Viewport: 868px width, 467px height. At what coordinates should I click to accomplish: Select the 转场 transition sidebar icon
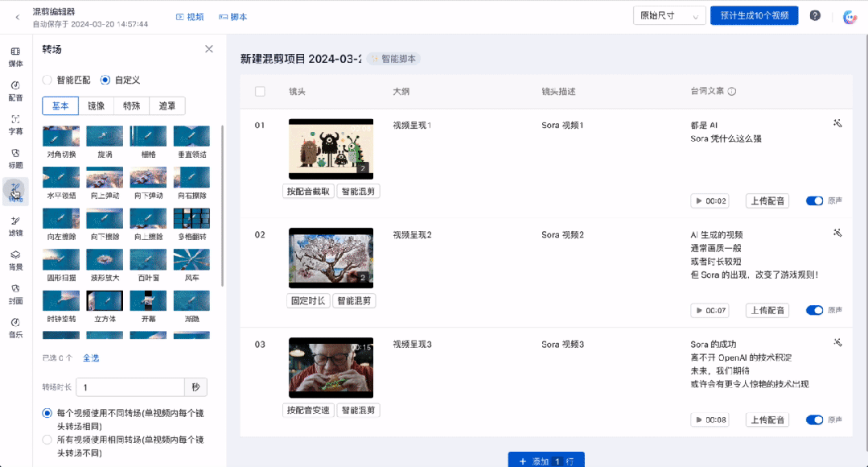(x=15, y=192)
